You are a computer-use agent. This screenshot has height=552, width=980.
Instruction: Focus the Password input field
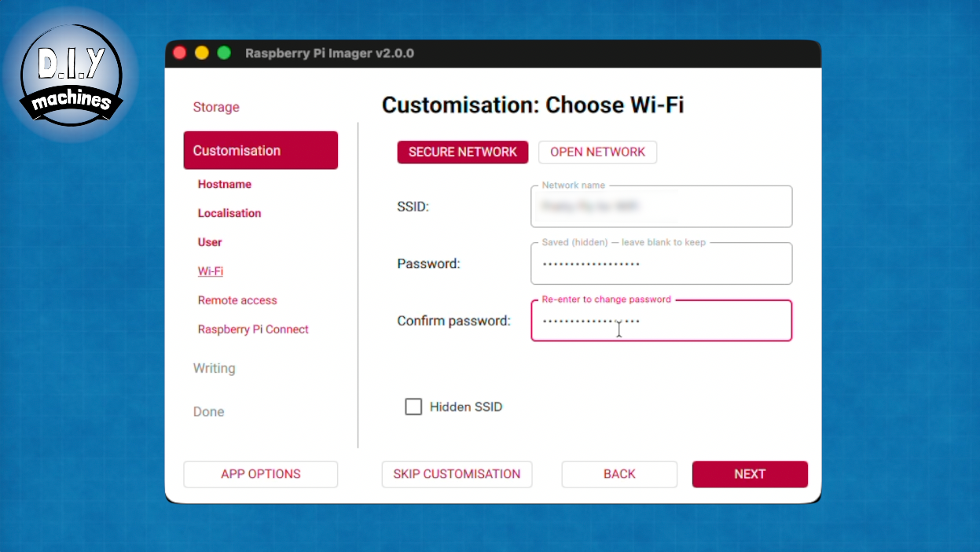tap(661, 264)
